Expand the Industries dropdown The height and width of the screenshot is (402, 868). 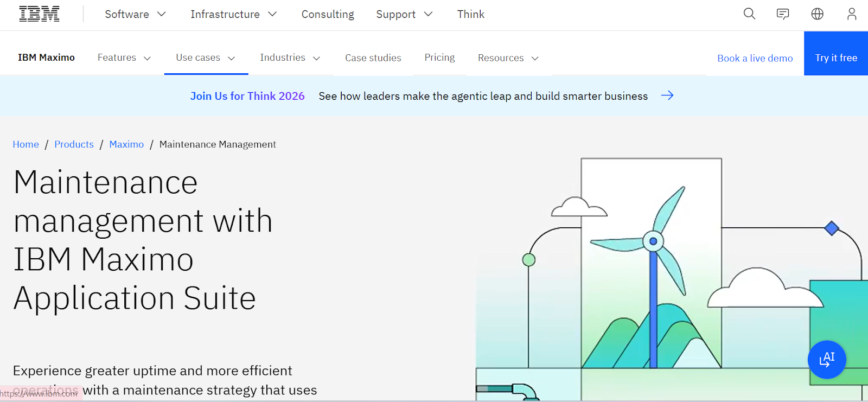click(x=290, y=58)
